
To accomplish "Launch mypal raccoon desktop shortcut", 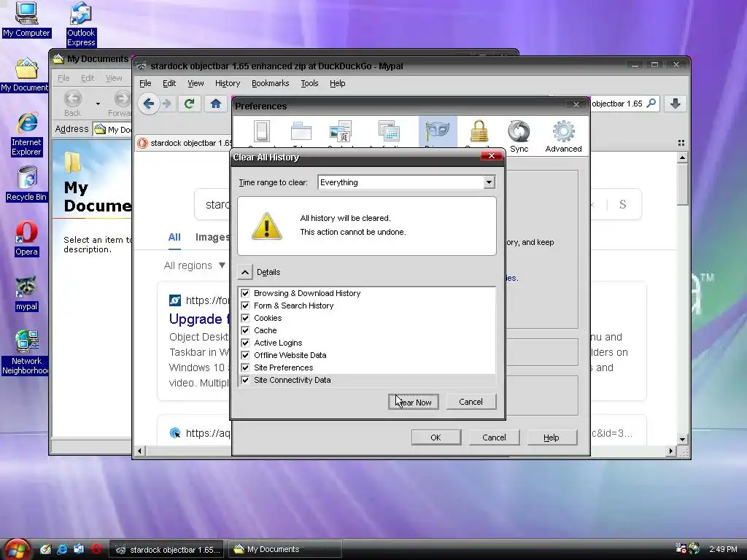I will (x=26, y=293).
